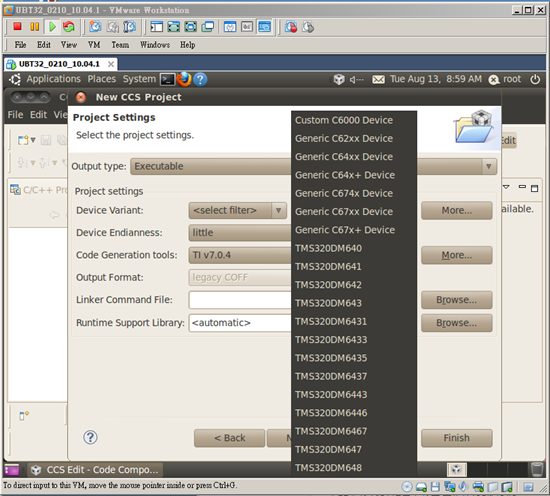Click Browse for Linker Command File
550x496 pixels.
click(456, 300)
